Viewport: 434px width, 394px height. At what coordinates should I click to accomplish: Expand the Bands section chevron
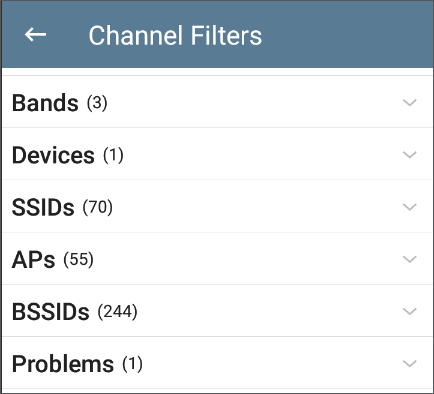410,102
